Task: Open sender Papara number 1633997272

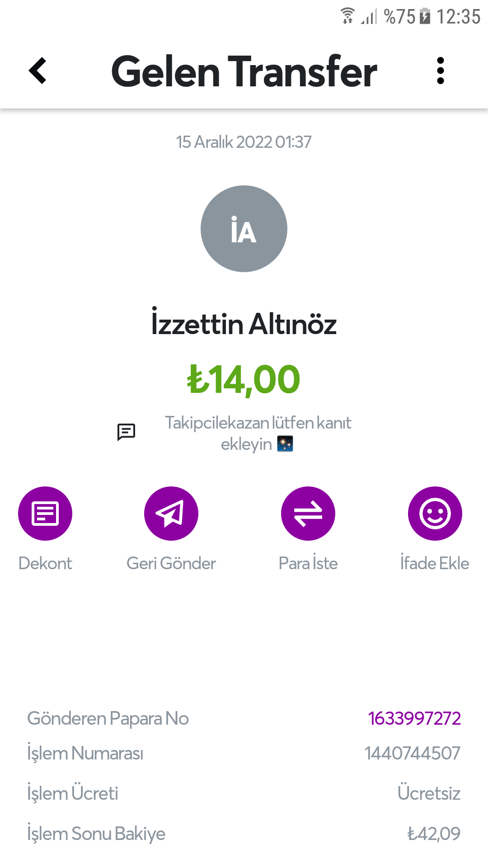Action: tap(414, 718)
